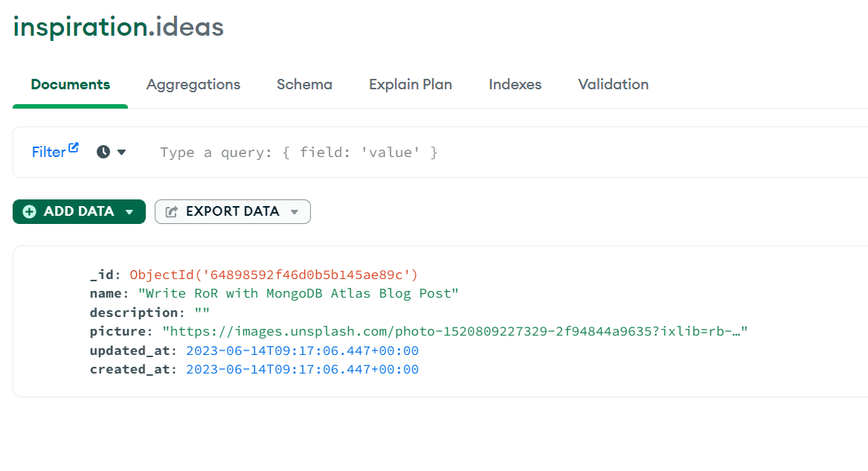Viewport: 868px width, 471px height.
Task: Click the Filter link
Action: click(48, 153)
